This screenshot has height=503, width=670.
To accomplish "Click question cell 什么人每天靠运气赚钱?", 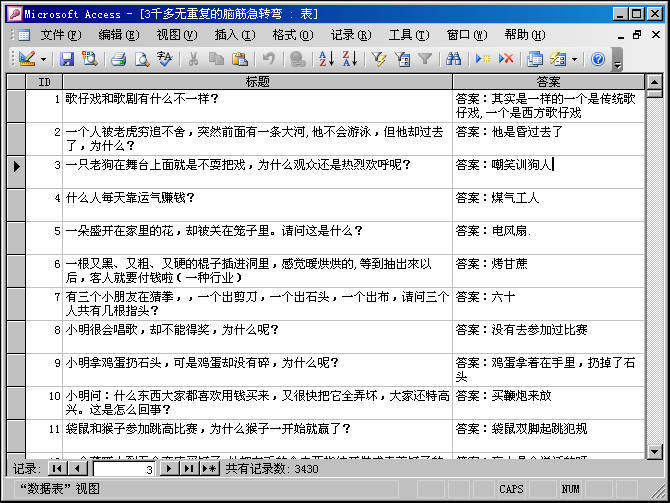I will pyautogui.click(x=257, y=205).
